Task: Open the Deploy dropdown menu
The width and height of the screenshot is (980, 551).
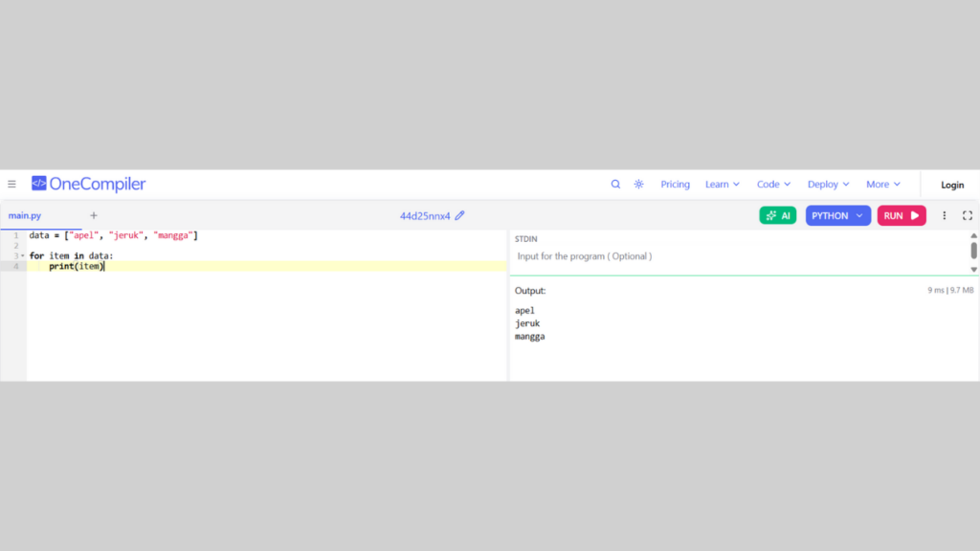Action: tap(829, 185)
